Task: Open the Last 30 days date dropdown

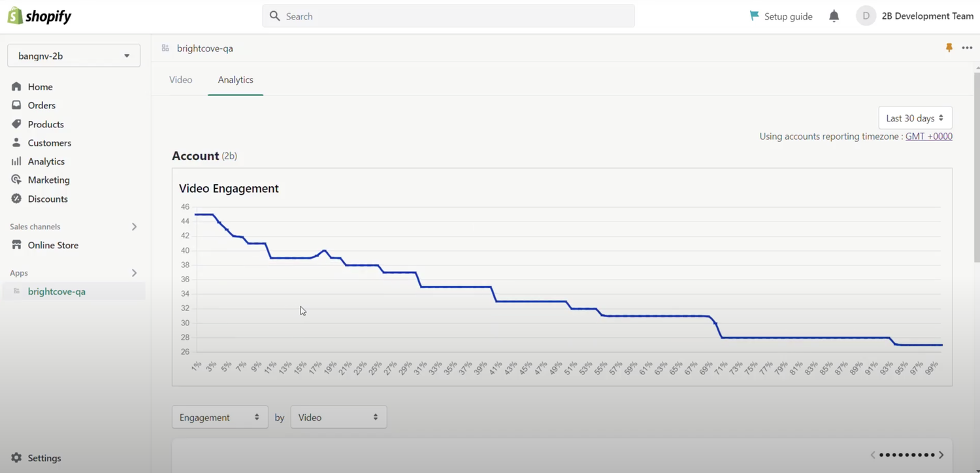Action: 915,118
